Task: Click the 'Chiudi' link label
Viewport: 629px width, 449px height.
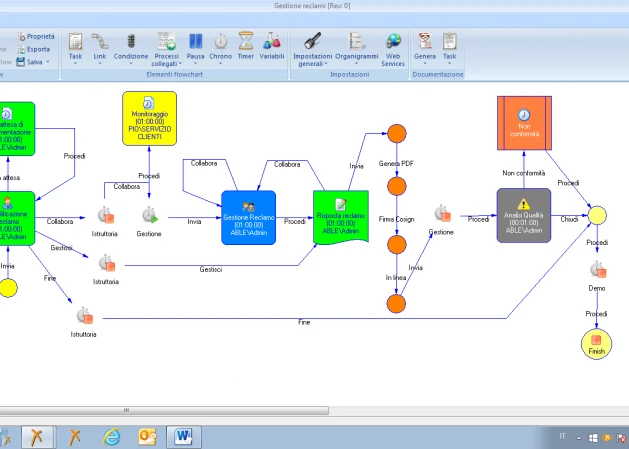Action: (x=569, y=219)
